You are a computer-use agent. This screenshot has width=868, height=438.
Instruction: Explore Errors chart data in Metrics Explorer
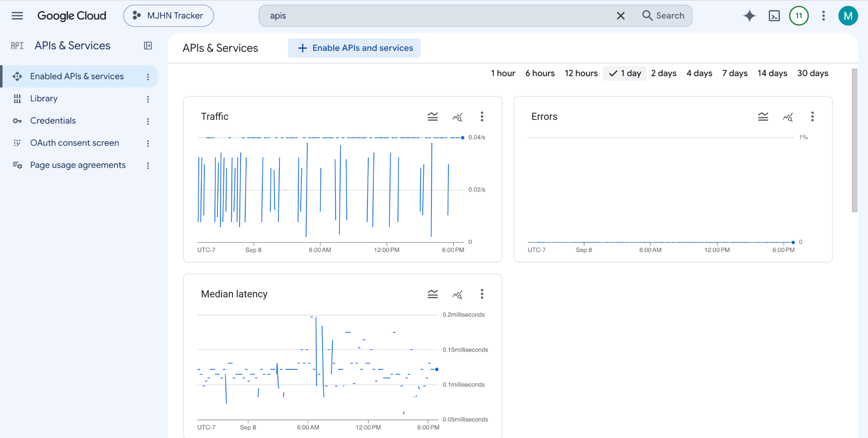click(x=788, y=117)
